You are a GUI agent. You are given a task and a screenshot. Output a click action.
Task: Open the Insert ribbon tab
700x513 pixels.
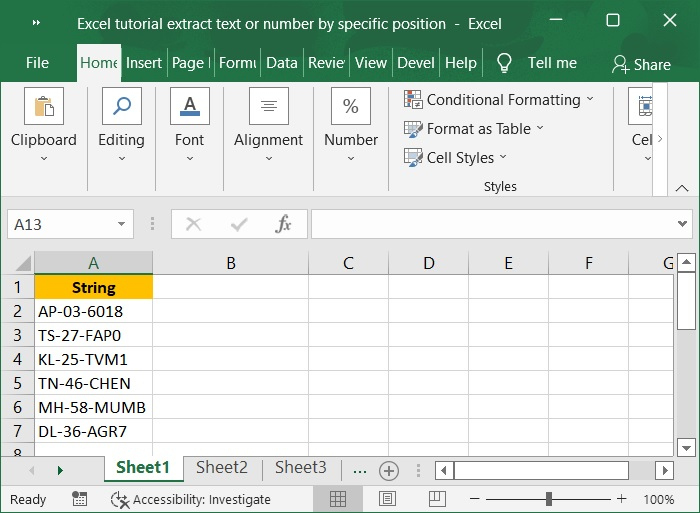click(144, 62)
